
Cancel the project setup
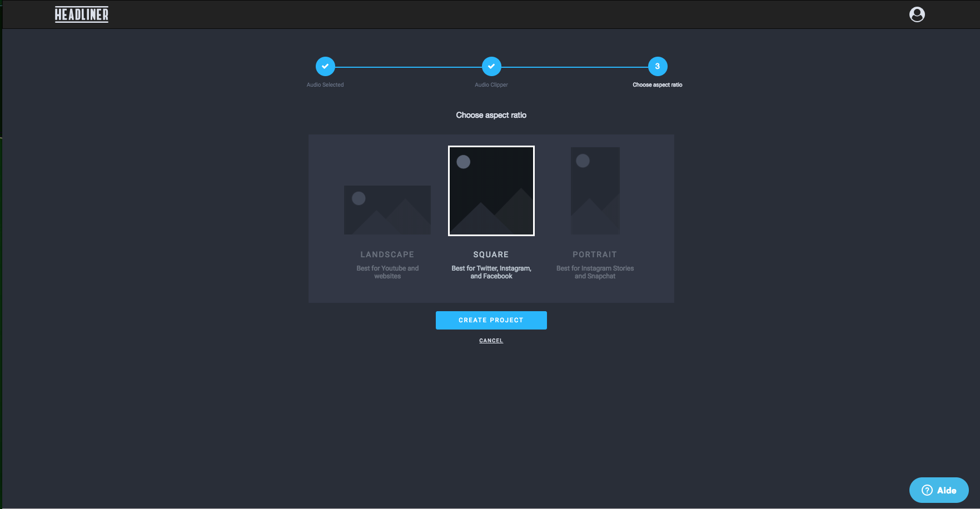(x=491, y=341)
